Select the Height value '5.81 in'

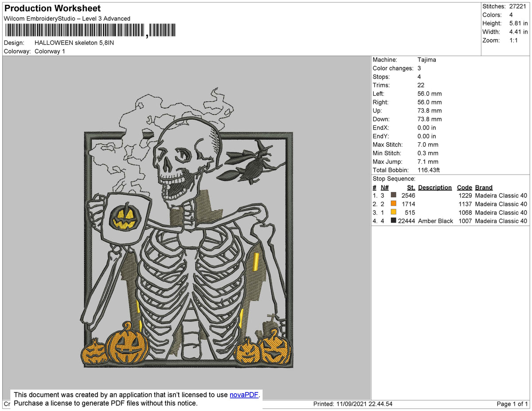tap(518, 23)
